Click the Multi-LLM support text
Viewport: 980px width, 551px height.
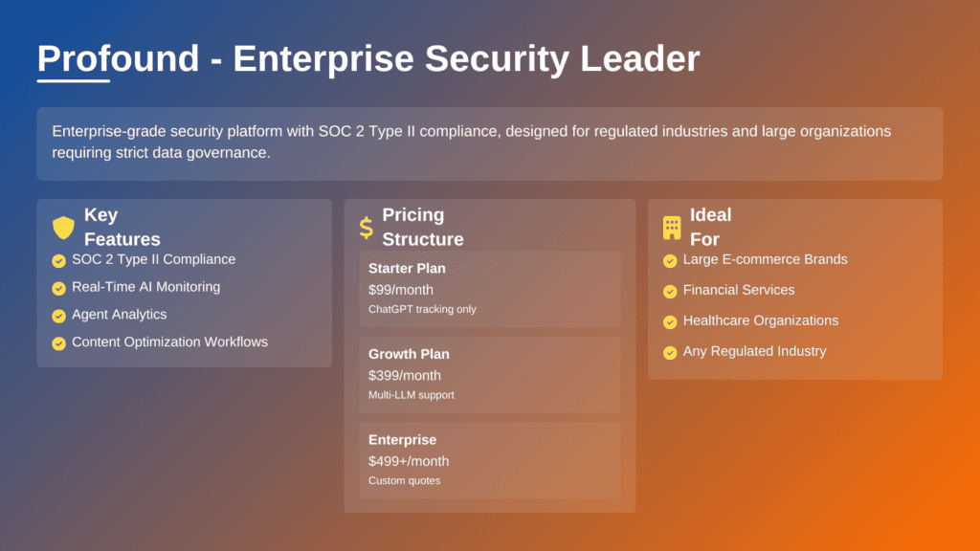pos(412,395)
